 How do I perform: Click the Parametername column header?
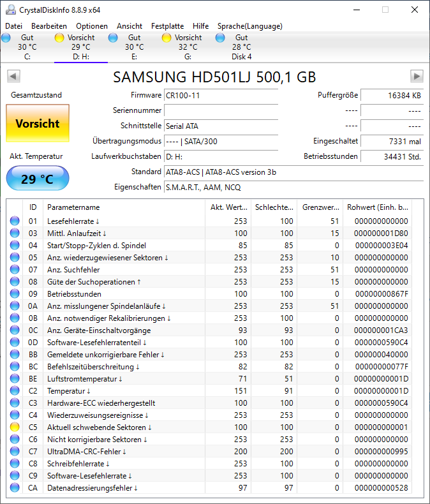pos(124,207)
